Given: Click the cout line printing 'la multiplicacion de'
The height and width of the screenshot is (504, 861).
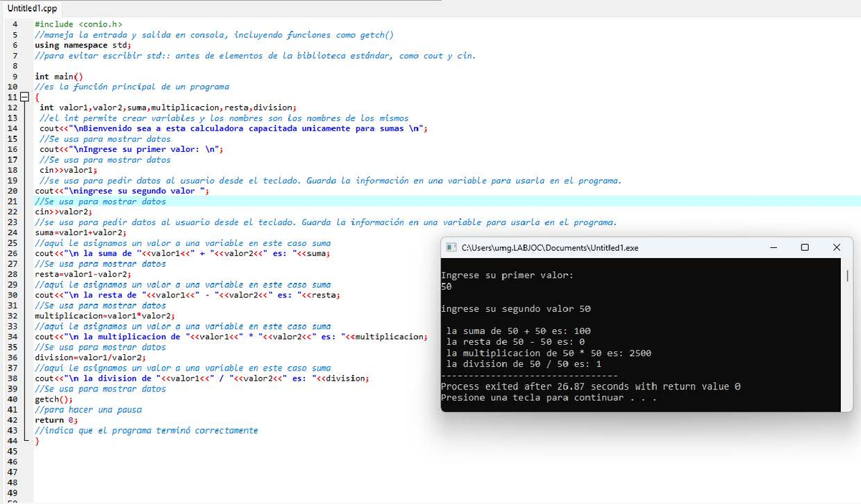Looking at the screenshot, I should [230, 336].
